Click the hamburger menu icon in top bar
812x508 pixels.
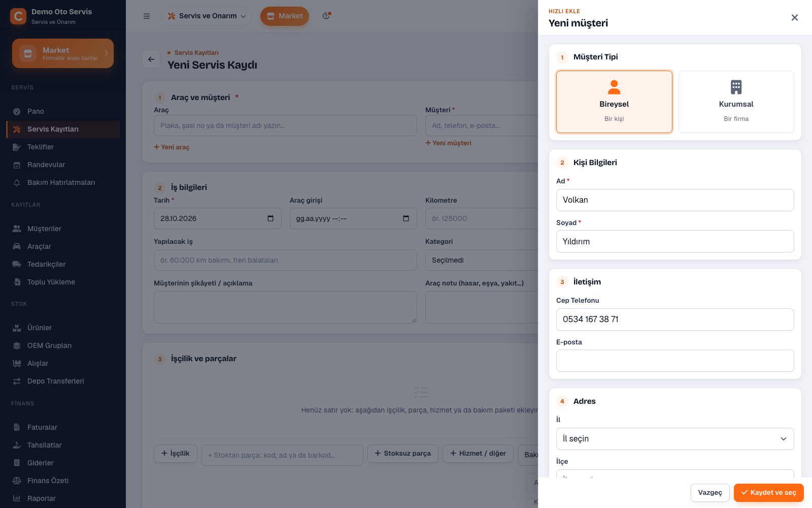[147, 16]
